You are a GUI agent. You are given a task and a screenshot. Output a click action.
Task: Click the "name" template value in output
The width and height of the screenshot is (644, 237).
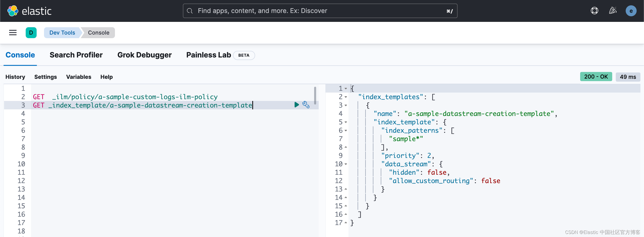click(x=479, y=114)
